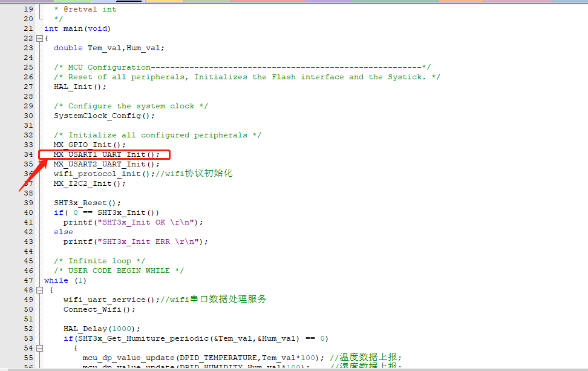
Task: Click the '@retval int' comment line
Action: coord(85,9)
